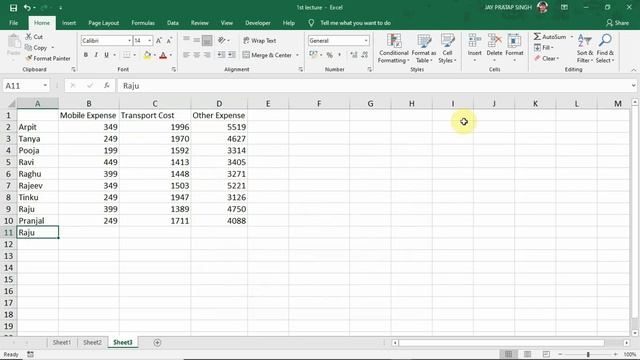
Task: Open Find & Select menu
Action: (x=605, y=49)
